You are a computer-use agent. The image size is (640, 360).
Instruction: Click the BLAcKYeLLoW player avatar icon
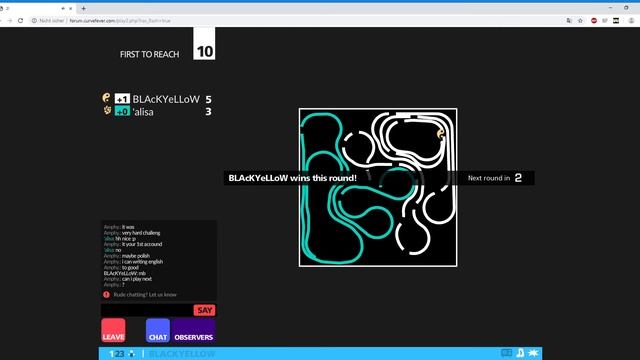[x=107, y=98]
